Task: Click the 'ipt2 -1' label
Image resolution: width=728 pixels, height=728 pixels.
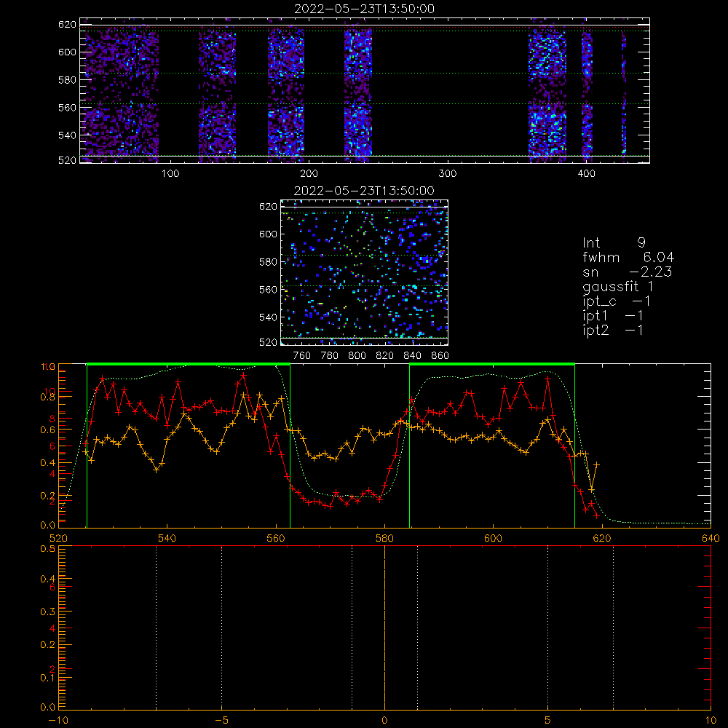Action: pos(613,331)
